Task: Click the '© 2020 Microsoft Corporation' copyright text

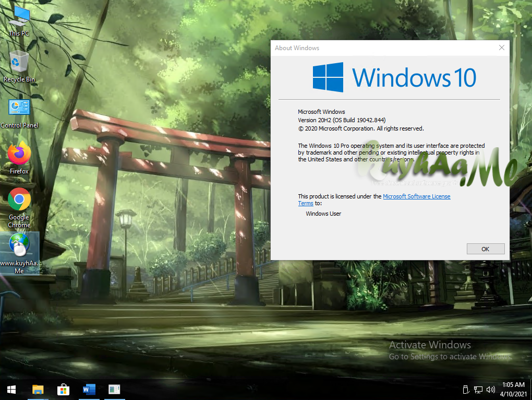Action: (x=361, y=128)
